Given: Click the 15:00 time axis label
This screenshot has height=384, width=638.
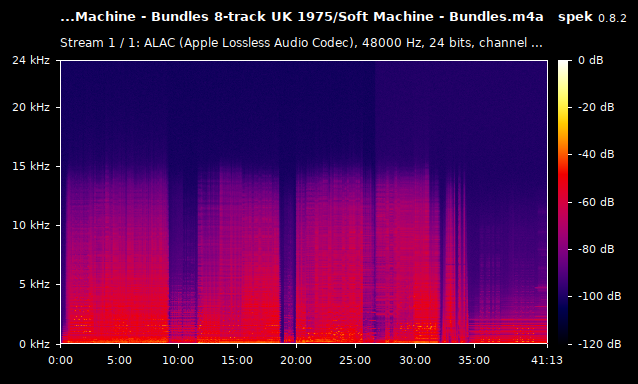Looking at the screenshot, I should tap(237, 360).
